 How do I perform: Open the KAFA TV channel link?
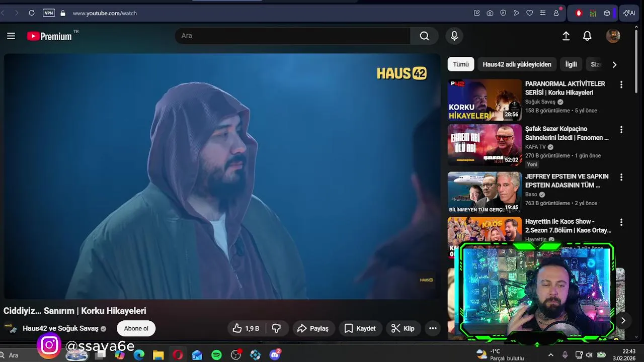(x=535, y=147)
